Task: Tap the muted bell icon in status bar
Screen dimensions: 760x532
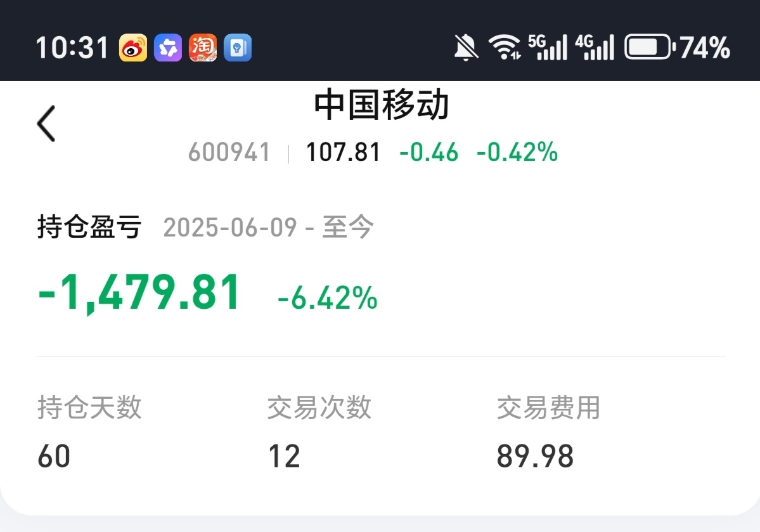Action: 466,48
